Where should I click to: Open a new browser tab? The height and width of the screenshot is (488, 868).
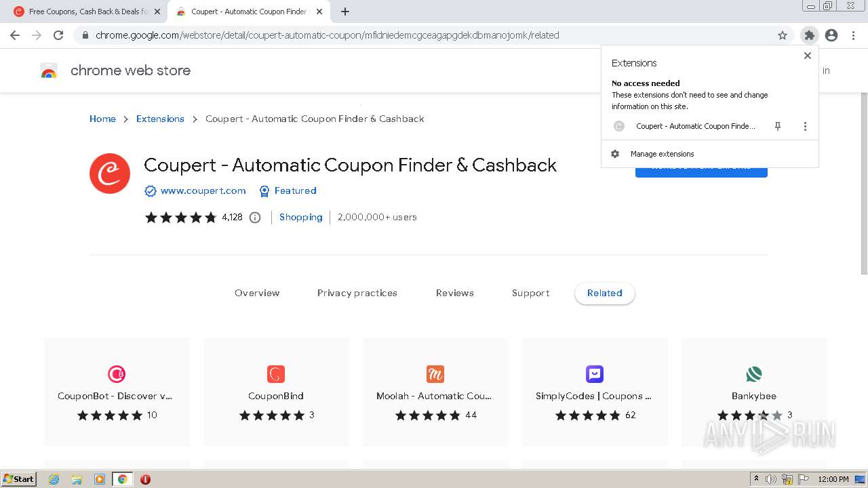tap(345, 12)
